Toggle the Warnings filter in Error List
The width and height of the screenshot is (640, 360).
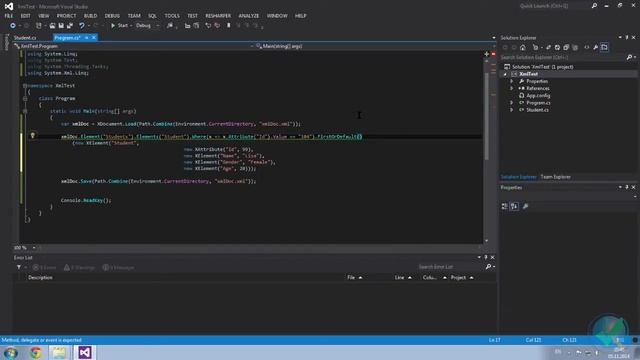79,268
